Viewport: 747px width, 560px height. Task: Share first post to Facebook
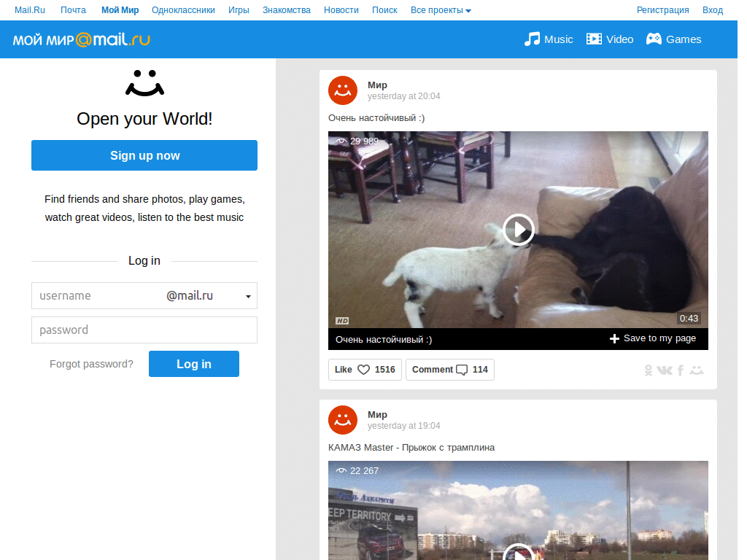click(x=681, y=370)
